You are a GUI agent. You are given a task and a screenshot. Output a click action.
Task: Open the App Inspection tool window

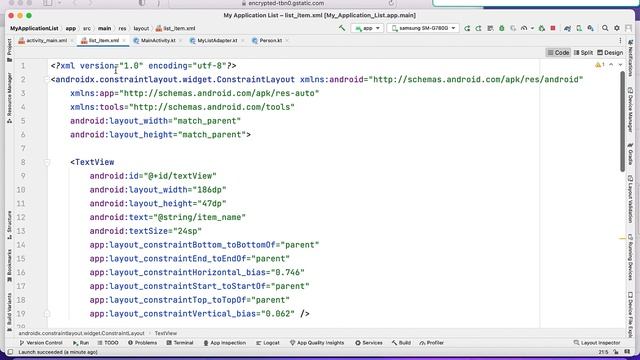pos(224,343)
